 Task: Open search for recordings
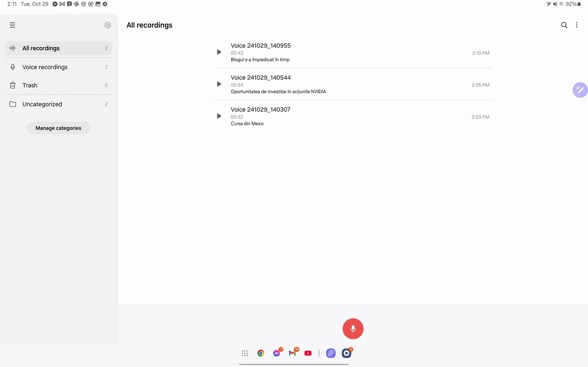pos(564,25)
